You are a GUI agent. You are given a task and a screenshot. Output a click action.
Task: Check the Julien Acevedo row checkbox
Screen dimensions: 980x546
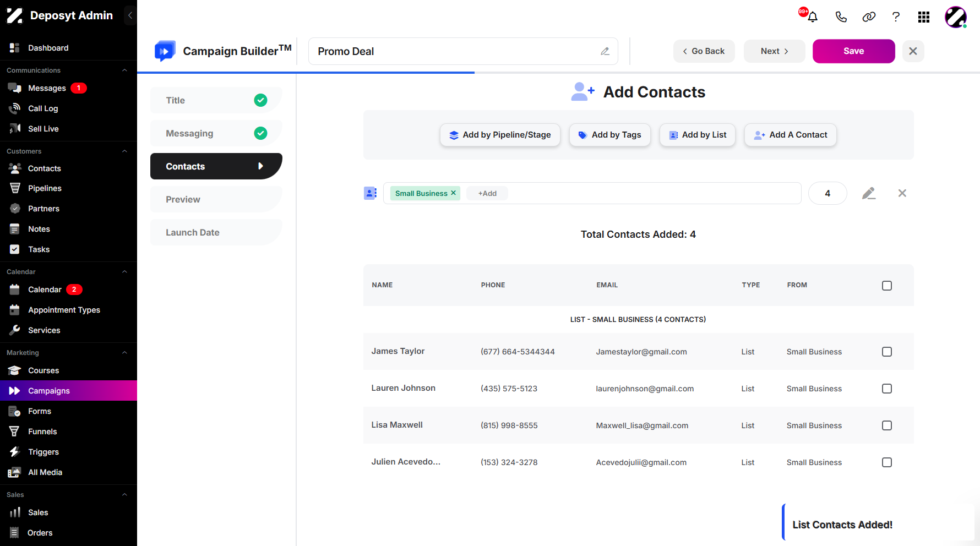point(887,462)
